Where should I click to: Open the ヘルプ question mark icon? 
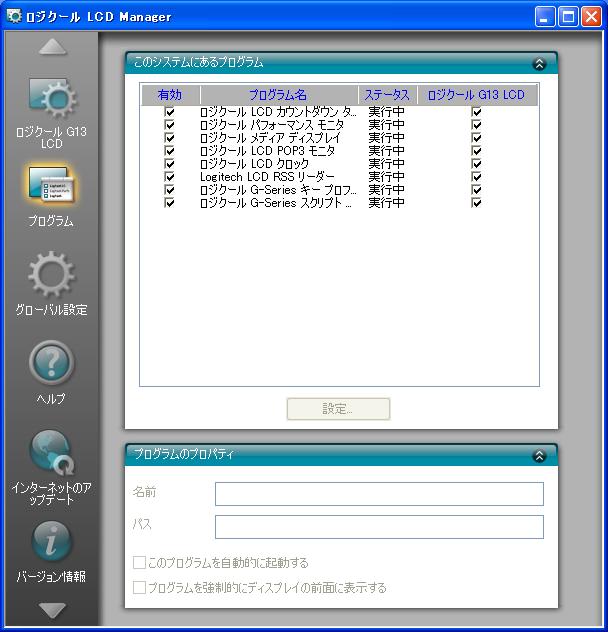point(51,362)
